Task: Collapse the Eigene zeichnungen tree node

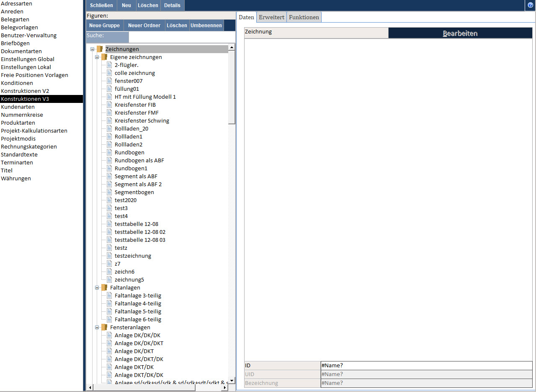Action: pyautogui.click(x=97, y=57)
